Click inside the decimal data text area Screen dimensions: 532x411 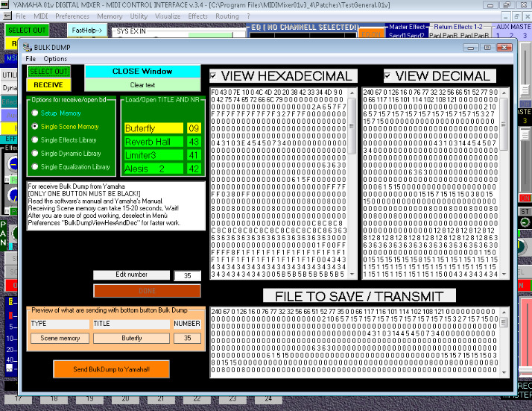431,183
